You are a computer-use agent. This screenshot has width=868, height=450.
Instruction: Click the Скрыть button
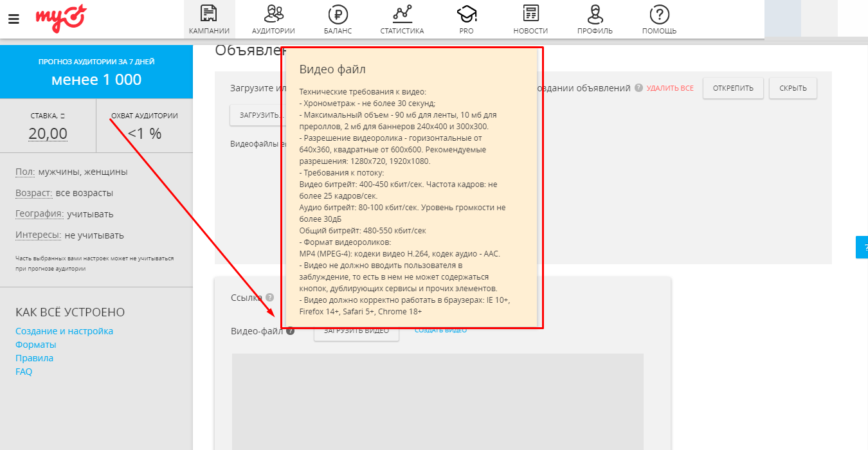coord(793,88)
